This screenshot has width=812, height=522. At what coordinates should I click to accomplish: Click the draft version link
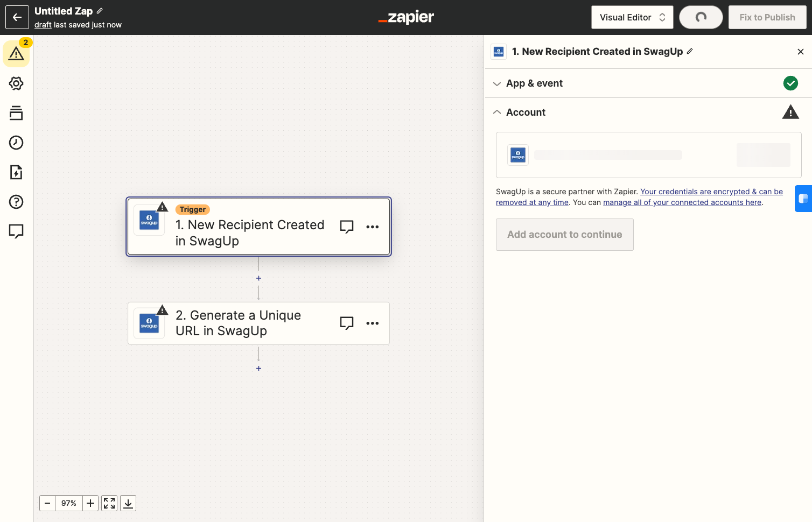click(x=43, y=25)
